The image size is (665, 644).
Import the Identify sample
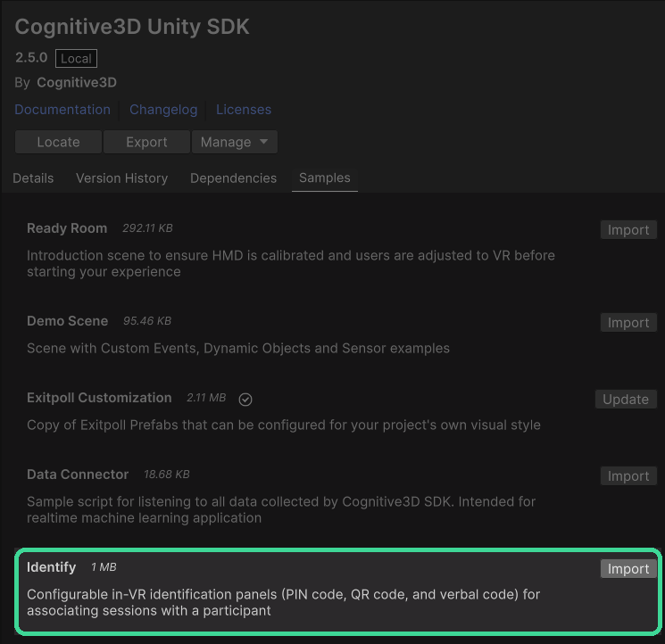click(x=628, y=568)
